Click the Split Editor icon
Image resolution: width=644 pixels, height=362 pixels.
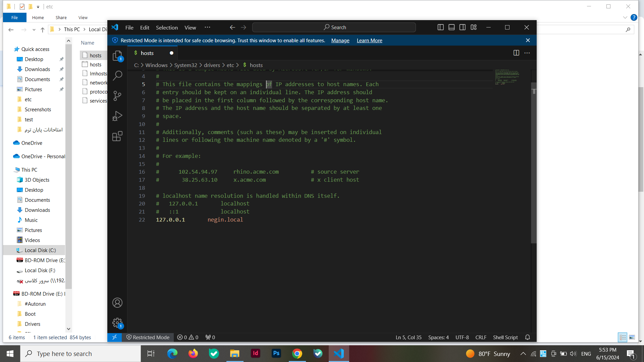tap(516, 53)
